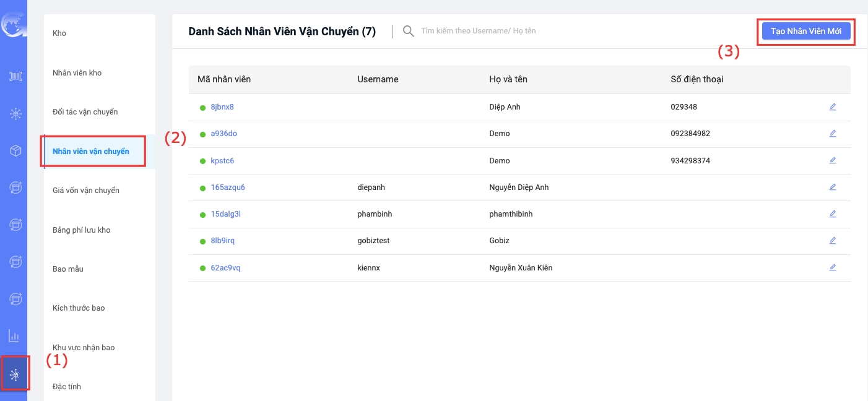Viewport: 868px width, 401px height.
Task: Click the barcode scan icon in sidebar
Action: 15,76
